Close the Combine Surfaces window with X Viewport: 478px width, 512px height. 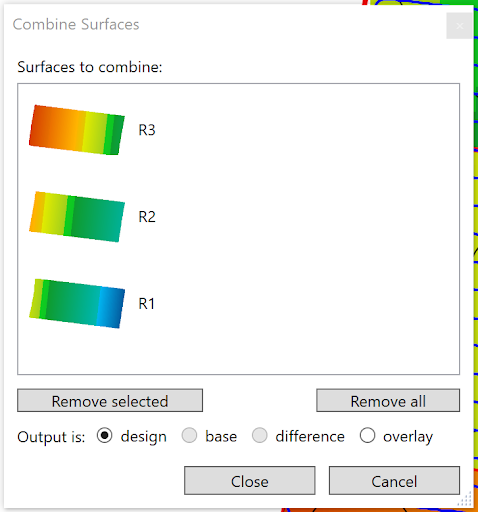click(460, 26)
